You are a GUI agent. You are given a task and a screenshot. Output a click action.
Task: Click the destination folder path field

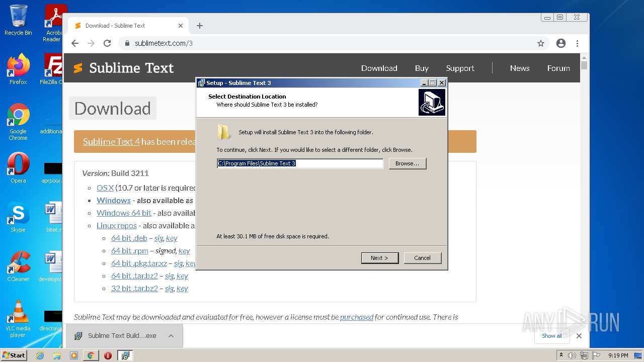(x=300, y=163)
